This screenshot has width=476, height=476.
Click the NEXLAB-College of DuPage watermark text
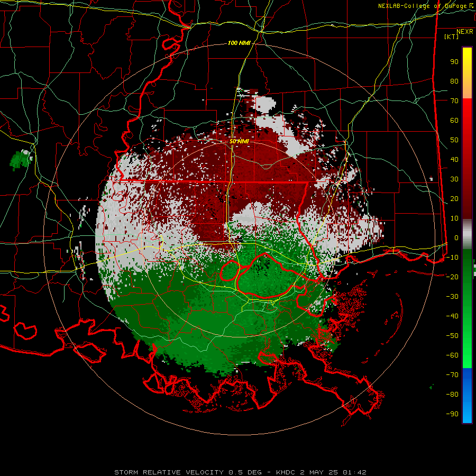426,6
